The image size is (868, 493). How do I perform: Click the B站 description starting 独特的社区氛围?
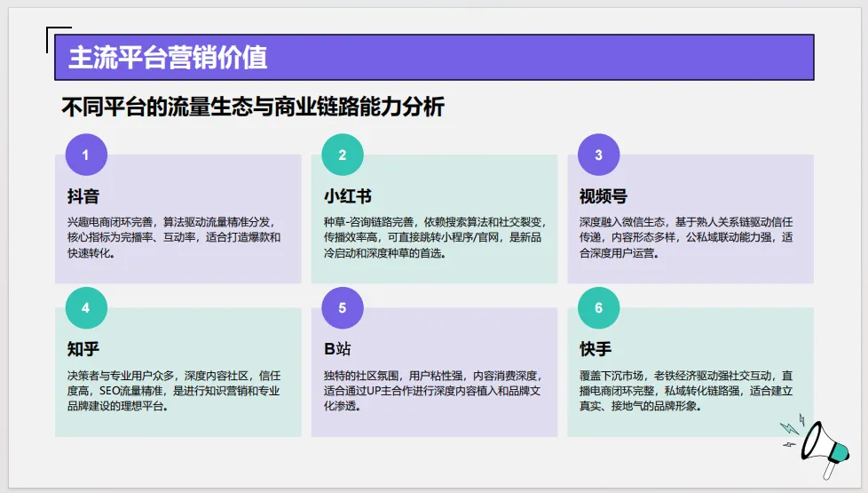(x=433, y=391)
